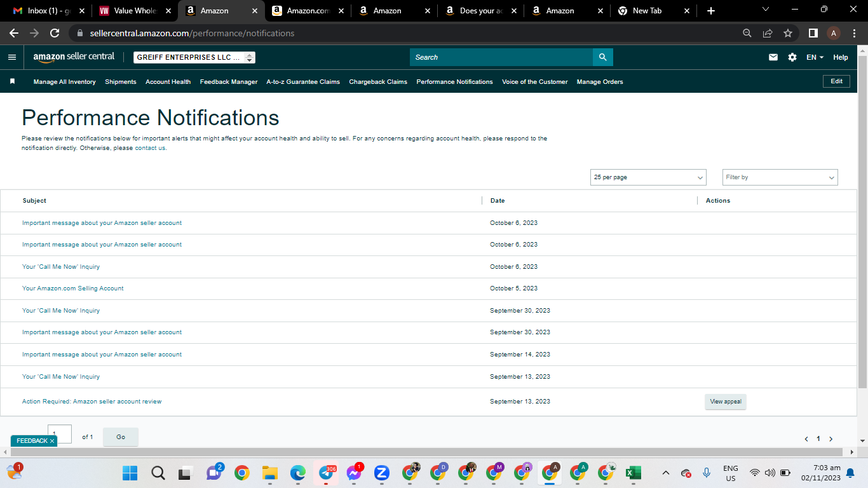Switch to the New Tab browser tab
The height and width of the screenshot is (488, 868).
(653, 11)
